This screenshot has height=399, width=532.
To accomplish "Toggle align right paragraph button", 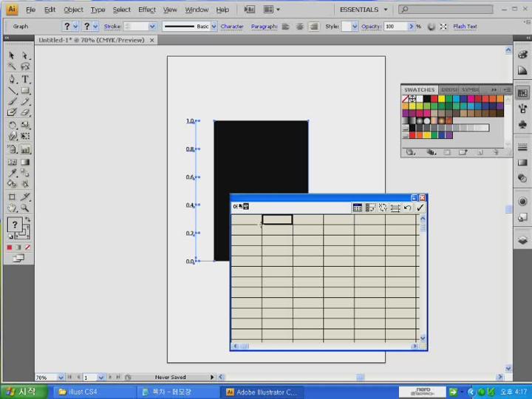I will [314, 27].
